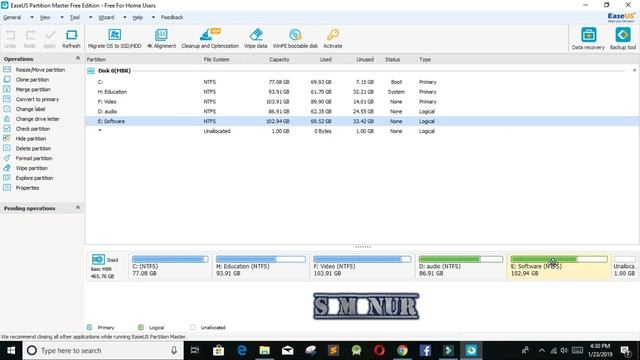Create WinPE bootable disk

click(295, 39)
